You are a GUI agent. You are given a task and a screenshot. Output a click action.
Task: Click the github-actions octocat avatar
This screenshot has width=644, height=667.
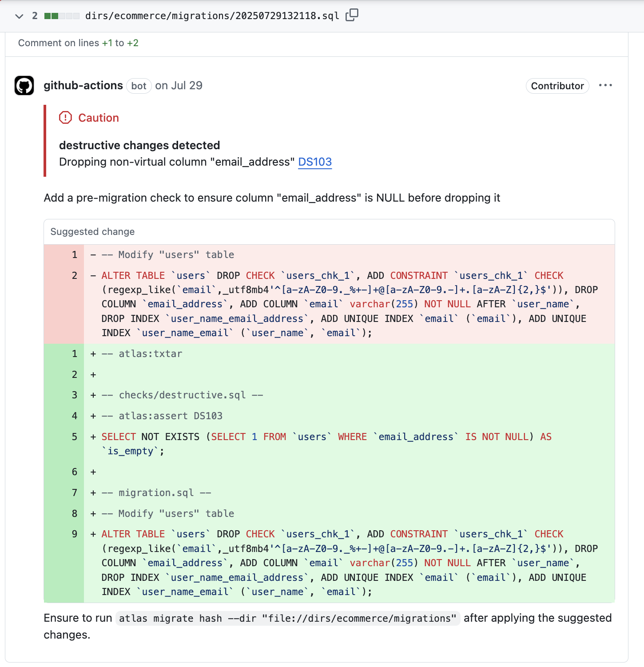(x=24, y=86)
